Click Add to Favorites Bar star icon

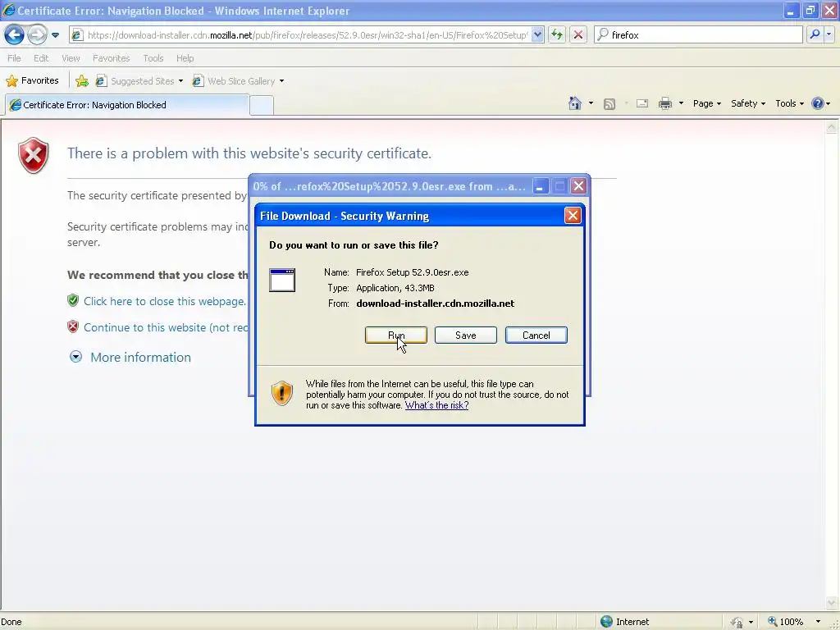(82, 81)
